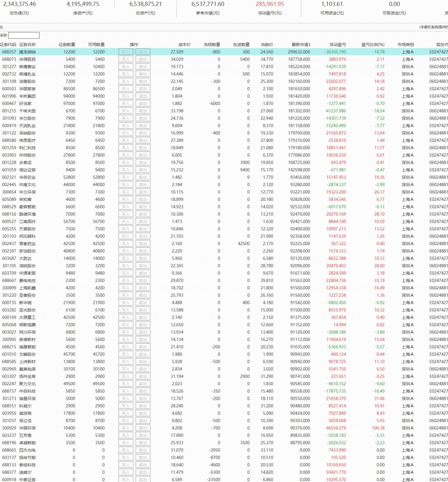448x482 pixels.
Task: Click 买入 for stock 688357
Action: tap(126, 52)
